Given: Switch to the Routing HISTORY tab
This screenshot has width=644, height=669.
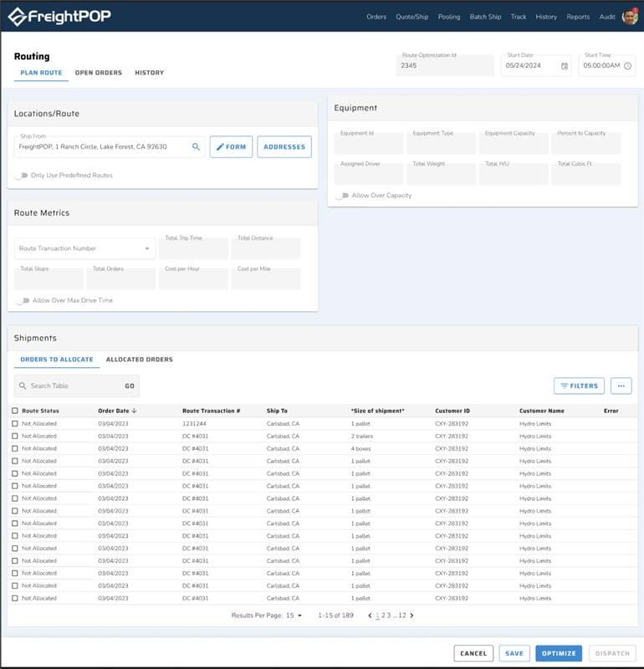Looking at the screenshot, I should pos(150,73).
